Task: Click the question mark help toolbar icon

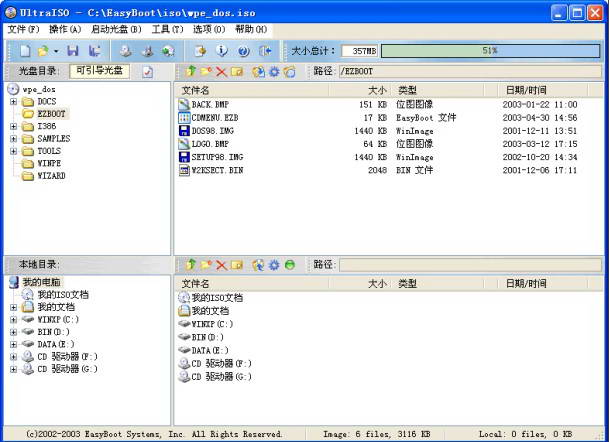Action: pyautogui.click(x=243, y=50)
